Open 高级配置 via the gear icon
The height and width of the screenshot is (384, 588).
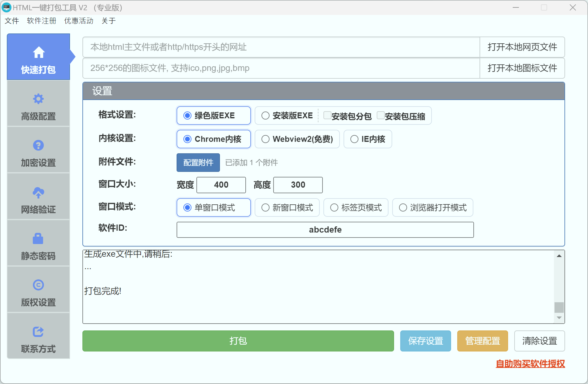click(38, 98)
